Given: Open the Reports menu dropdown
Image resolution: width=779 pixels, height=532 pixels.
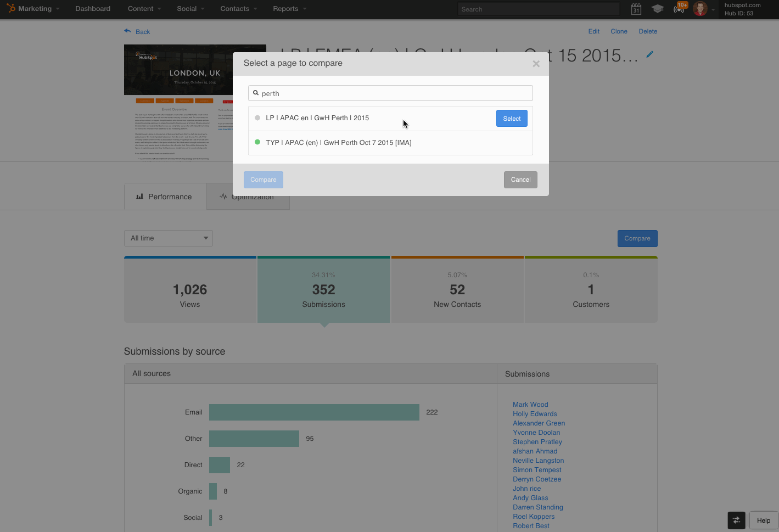Looking at the screenshot, I should point(289,9).
